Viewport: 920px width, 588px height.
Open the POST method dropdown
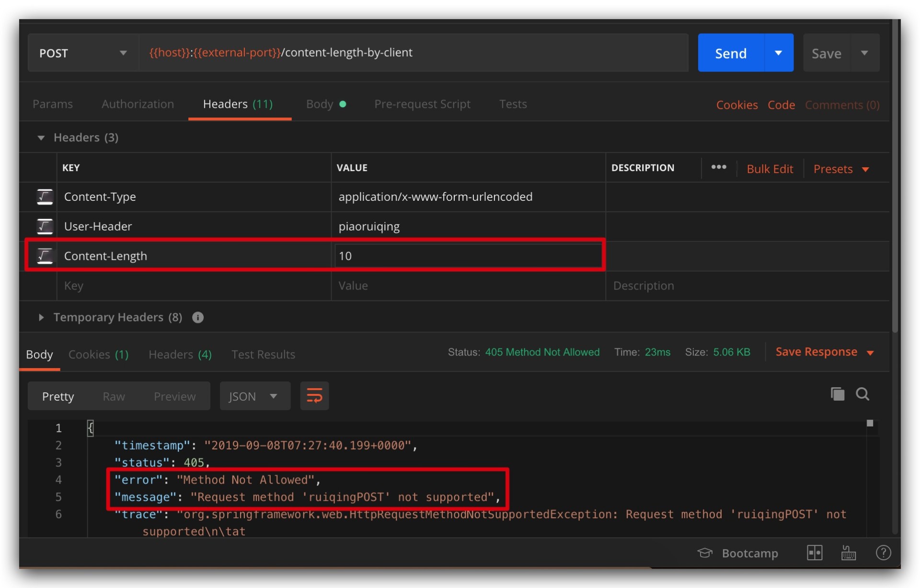(x=83, y=53)
